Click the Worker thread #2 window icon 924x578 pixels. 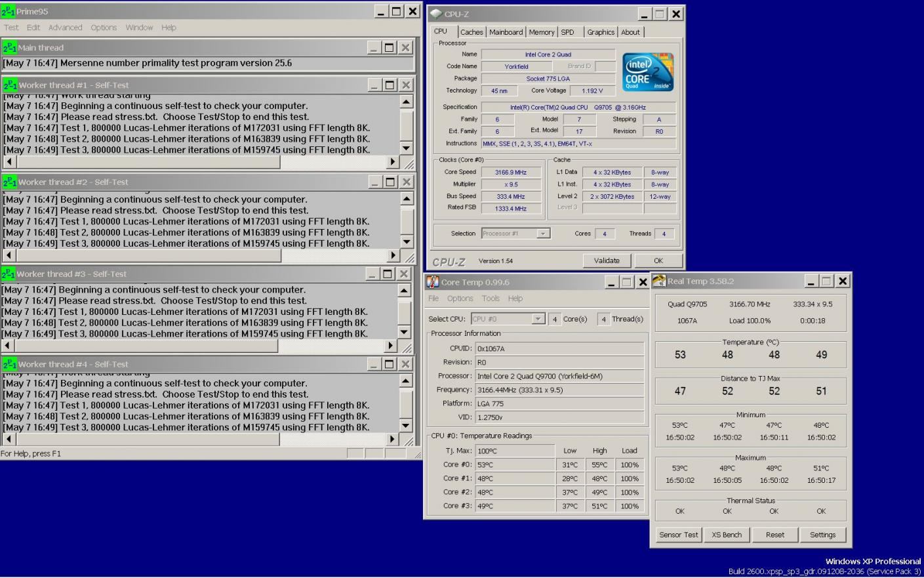pos(10,182)
